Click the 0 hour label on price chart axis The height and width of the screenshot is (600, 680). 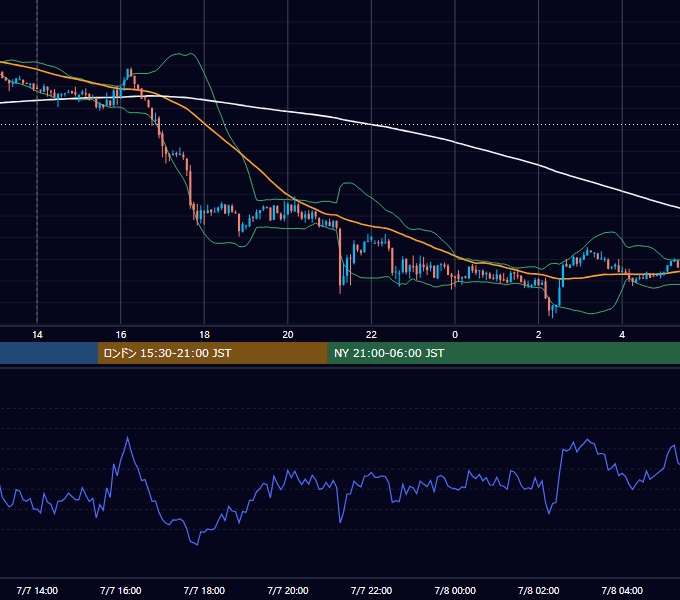(455, 335)
